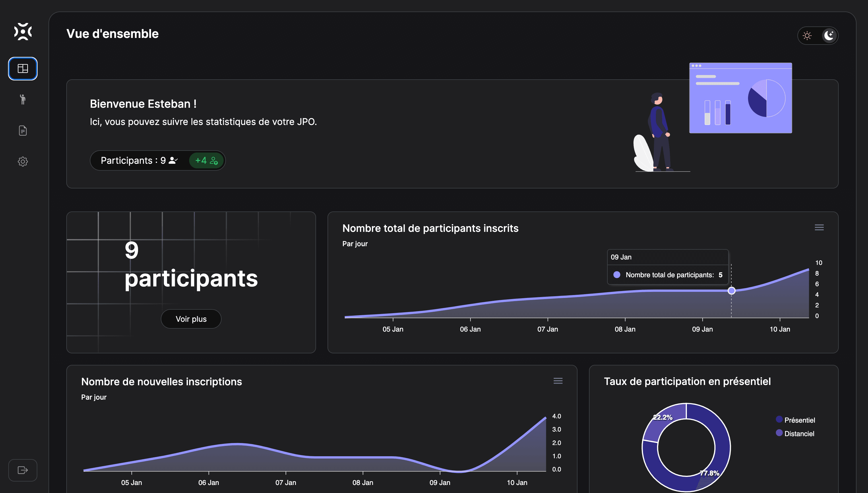Click 'Nombre total de participants inscrits' title
868x493 pixels.
[x=430, y=229]
